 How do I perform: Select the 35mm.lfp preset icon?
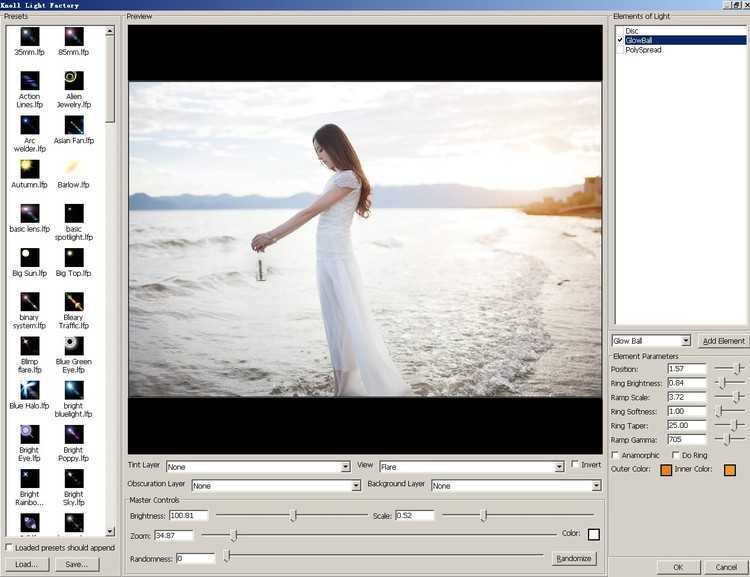coord(30,37)
